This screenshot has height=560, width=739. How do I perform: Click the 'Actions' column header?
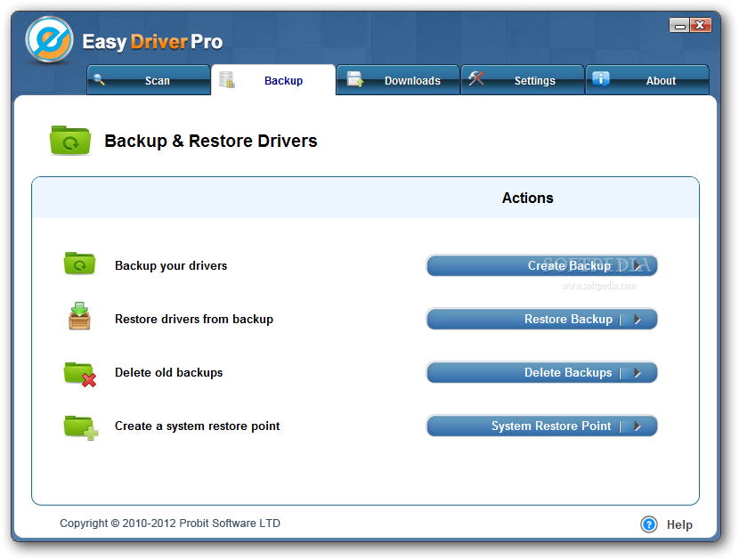coord(527,198)
